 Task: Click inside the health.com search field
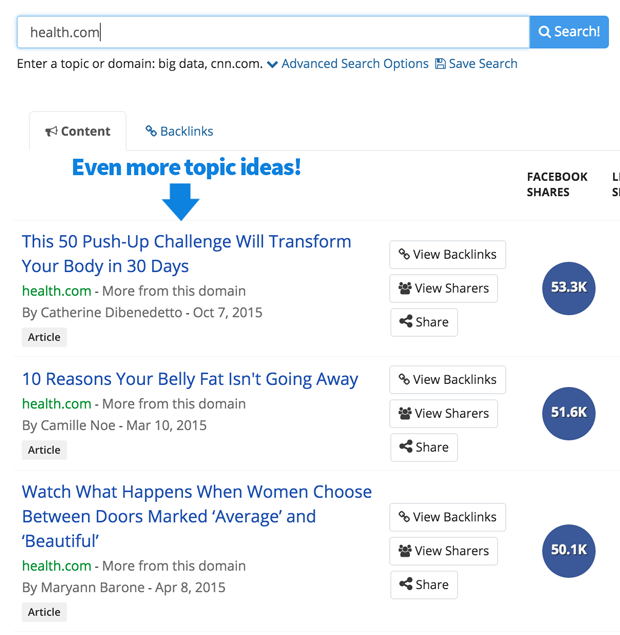point(273,32)
